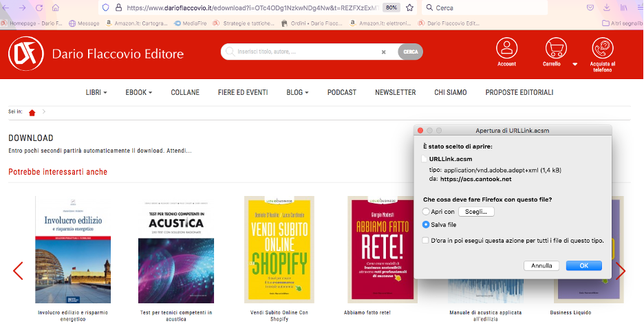644x326 pixels.
Task: Open the CHI SIAMO menu item
Action: tap(451, 92)
